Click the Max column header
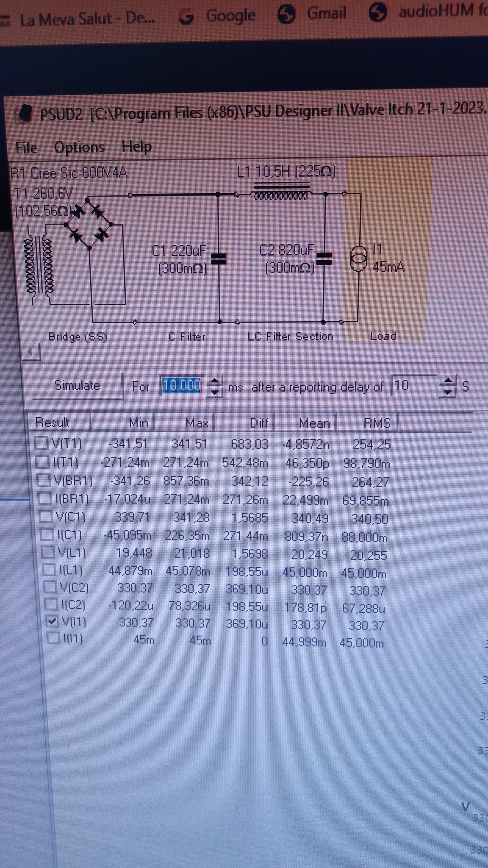Screen dimensions: 488x868 click(183, 422)
